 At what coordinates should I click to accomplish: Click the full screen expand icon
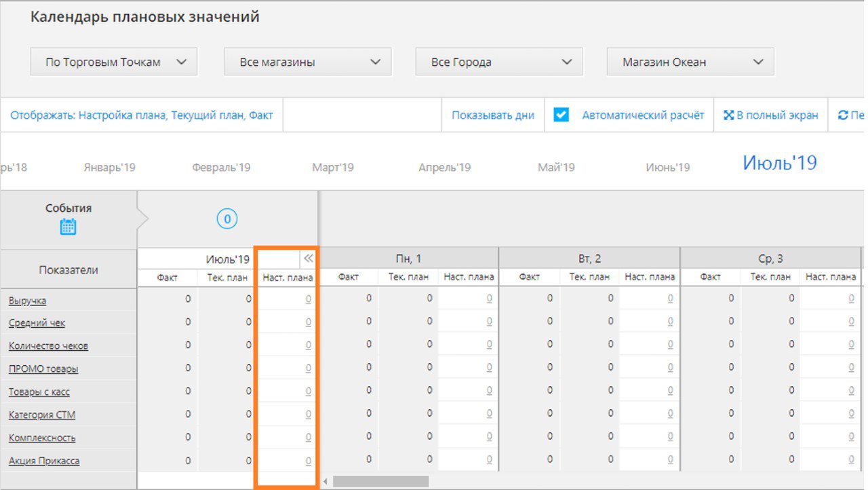point(728,115)
